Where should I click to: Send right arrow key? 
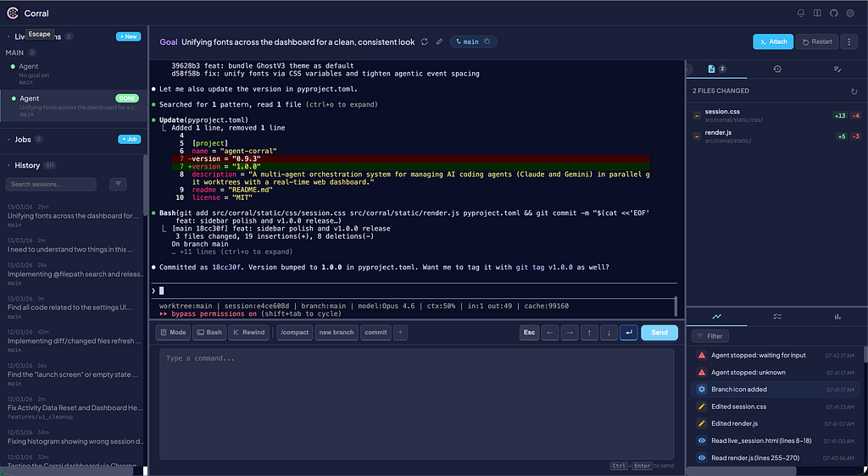pos(570,332)
